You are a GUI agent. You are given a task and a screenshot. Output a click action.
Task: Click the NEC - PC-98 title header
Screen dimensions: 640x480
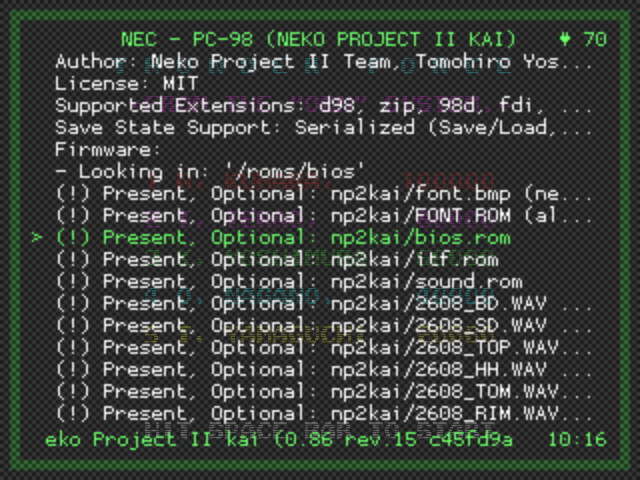click(319, 40)
